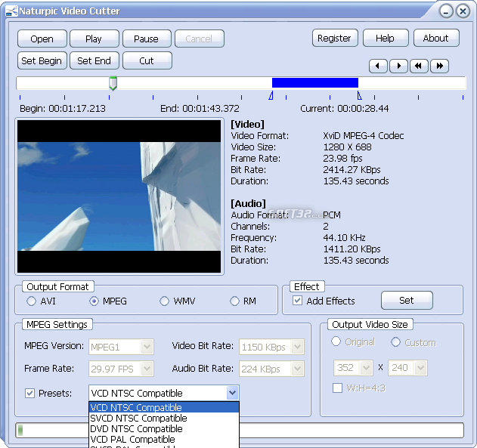
Task: Click the Naturpic scissors app icon
Action: pyautogui.click(x=11, y=11)
